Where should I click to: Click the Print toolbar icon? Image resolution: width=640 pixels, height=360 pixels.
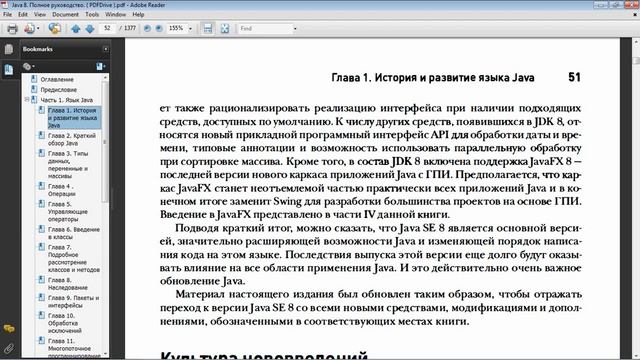click(13, 29)
